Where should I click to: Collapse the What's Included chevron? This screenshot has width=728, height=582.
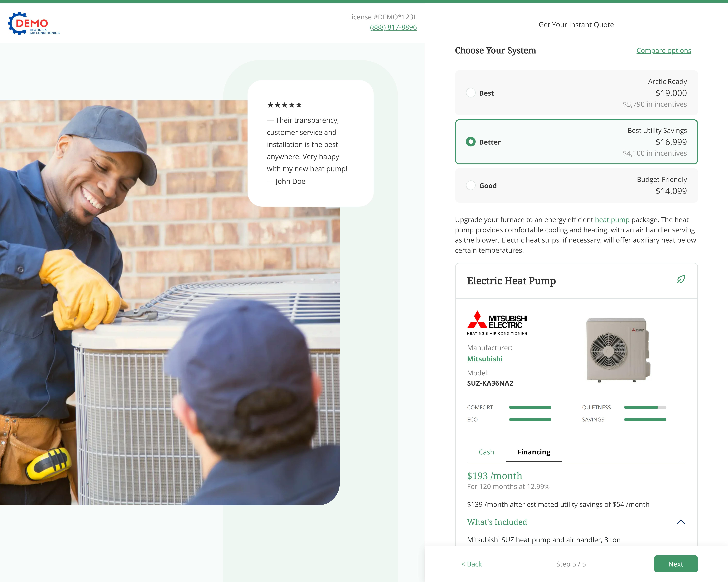[681, 522]
